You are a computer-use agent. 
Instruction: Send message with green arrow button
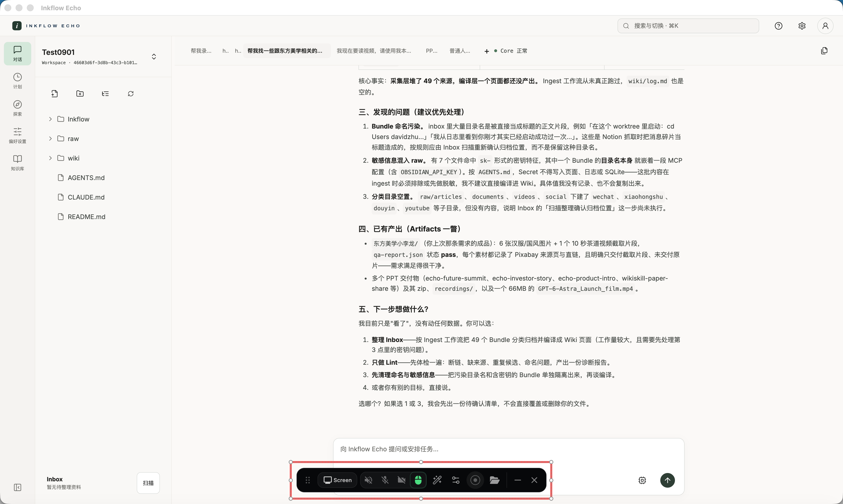667,480
